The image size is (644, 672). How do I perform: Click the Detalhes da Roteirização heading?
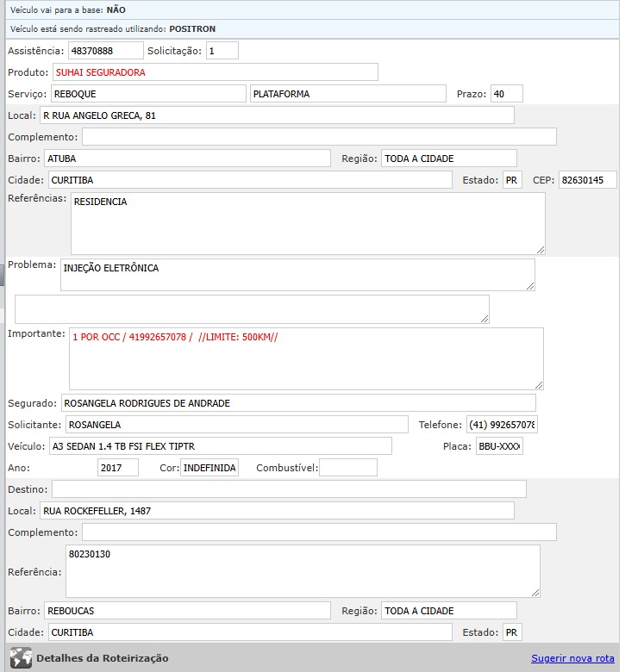pos(102,658)
